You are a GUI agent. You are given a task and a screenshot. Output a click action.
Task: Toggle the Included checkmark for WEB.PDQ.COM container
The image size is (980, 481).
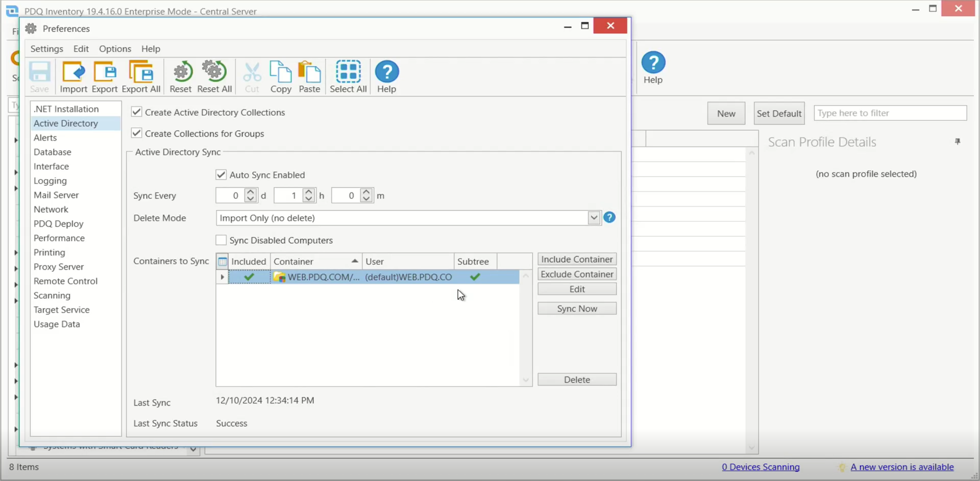click(x=249, y=277)
